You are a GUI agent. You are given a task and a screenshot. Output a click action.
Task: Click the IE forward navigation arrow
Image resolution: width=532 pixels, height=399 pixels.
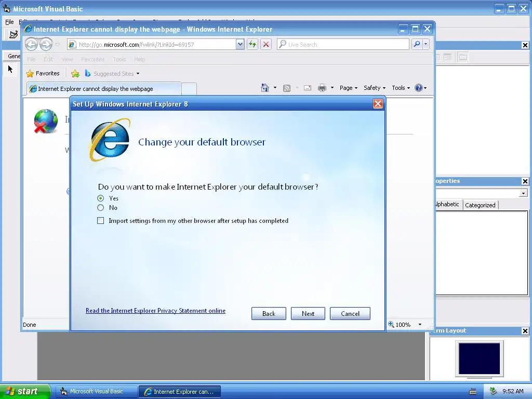click(x=46, y=44)
